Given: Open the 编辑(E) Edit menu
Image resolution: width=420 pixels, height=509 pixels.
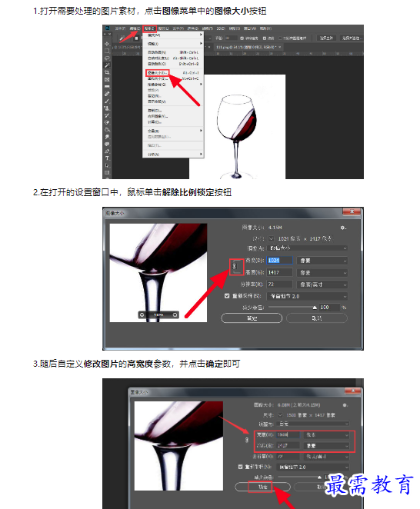Looking at the screenshot, I should tap(135, 28).
